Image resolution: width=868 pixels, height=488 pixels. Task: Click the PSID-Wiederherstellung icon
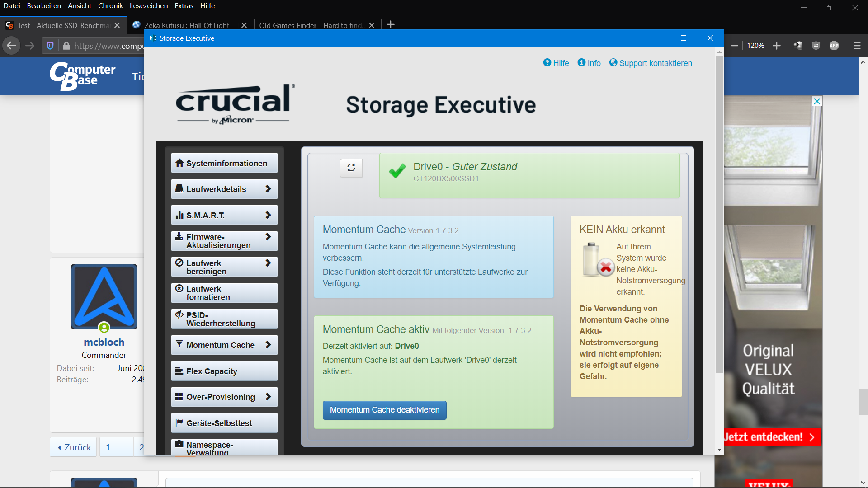(x=179, y=315)
